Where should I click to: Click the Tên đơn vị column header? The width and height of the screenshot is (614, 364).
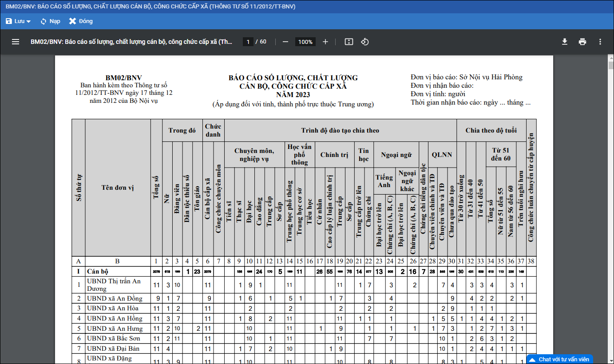click(x=118, y=188)
